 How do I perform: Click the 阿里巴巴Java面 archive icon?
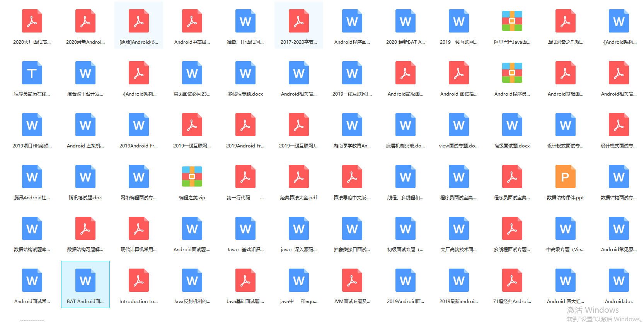[x=512, y=21]
